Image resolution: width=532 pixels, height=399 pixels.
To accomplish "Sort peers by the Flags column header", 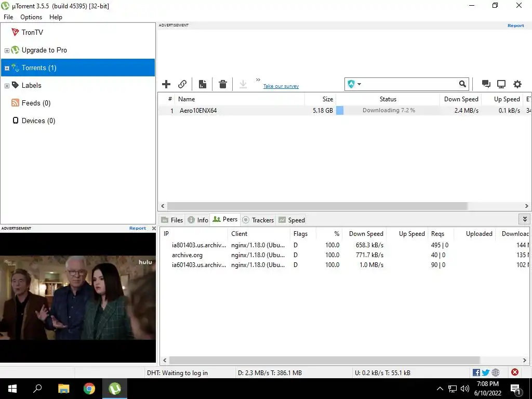I will point(303,234).
